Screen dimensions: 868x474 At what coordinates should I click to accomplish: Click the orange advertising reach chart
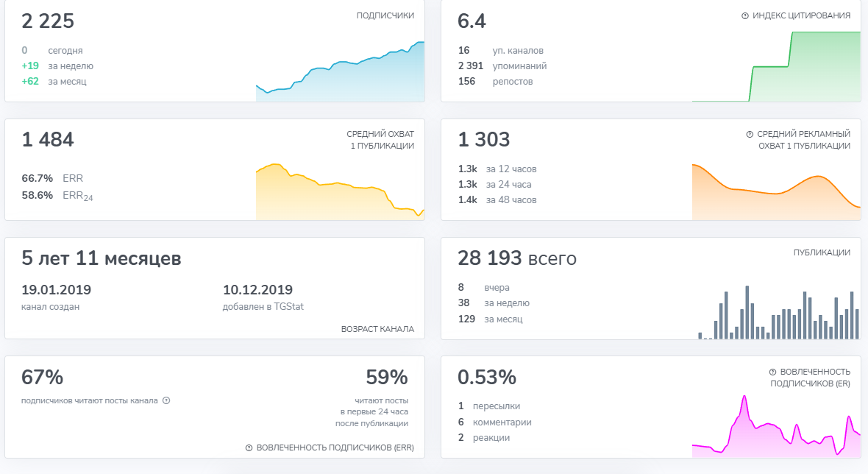776,191
